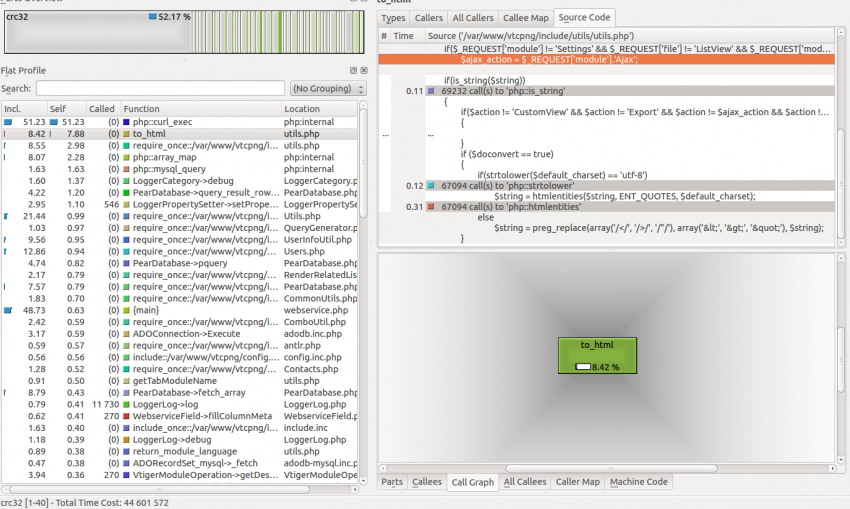Click cyan icon beside php::strtolower call

(430, 186)
